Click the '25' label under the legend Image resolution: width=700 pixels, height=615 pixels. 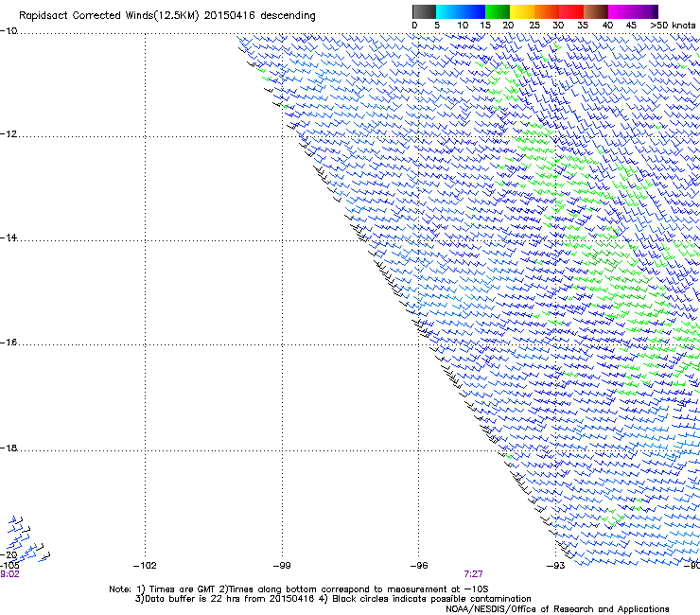coord(534,26)
